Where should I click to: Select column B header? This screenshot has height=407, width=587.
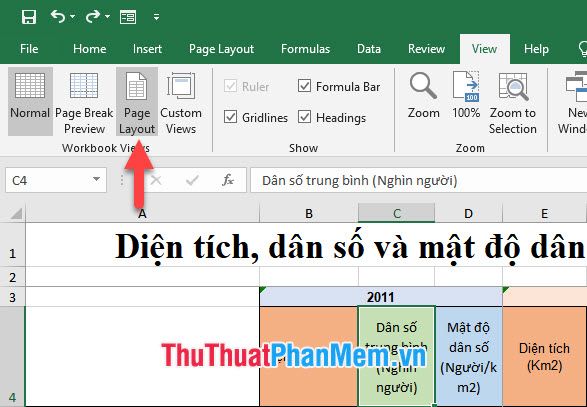click(309, 213)
